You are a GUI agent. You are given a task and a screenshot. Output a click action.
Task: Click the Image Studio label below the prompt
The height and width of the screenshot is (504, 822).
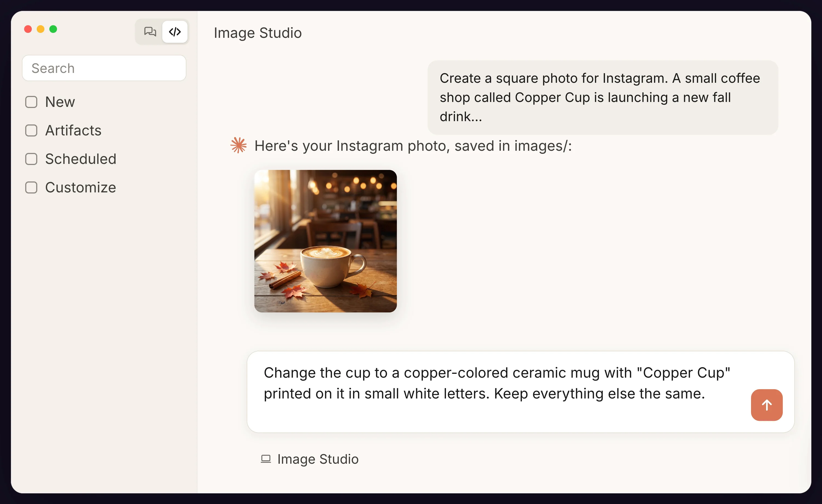[x=318, y=459]
